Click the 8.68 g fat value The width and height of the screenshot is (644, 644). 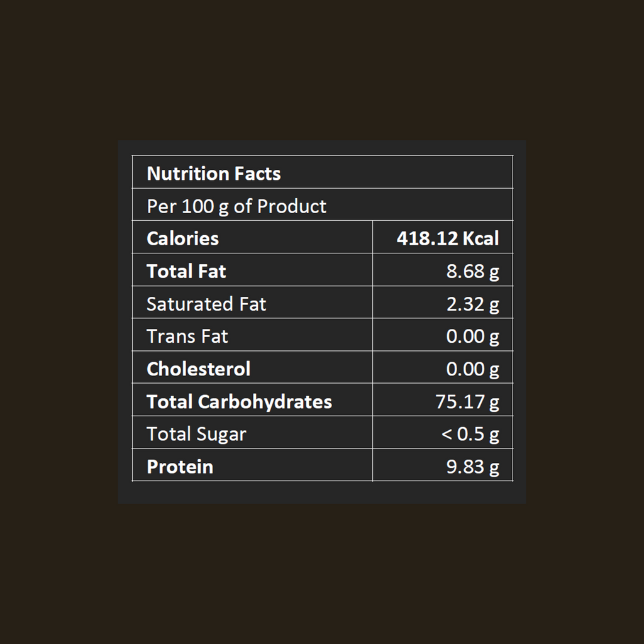click(x=472, y=271)
